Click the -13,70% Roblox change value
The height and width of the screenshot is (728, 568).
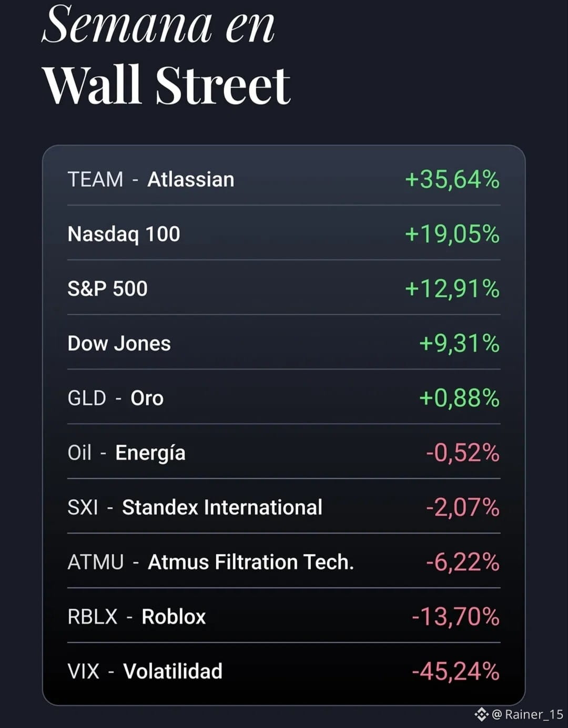pos(455,617)
